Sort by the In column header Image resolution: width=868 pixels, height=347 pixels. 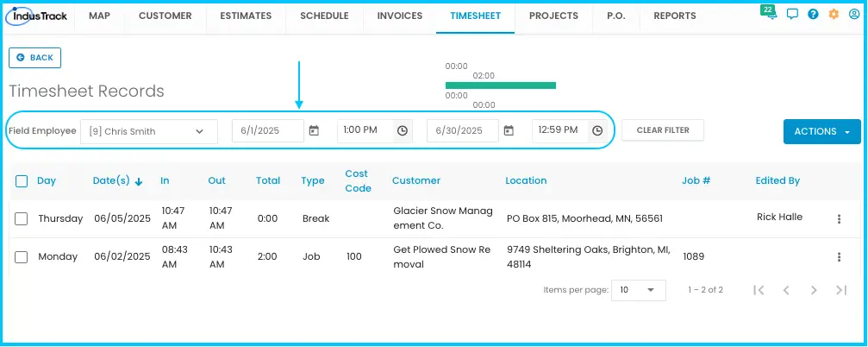click(165, 180)
